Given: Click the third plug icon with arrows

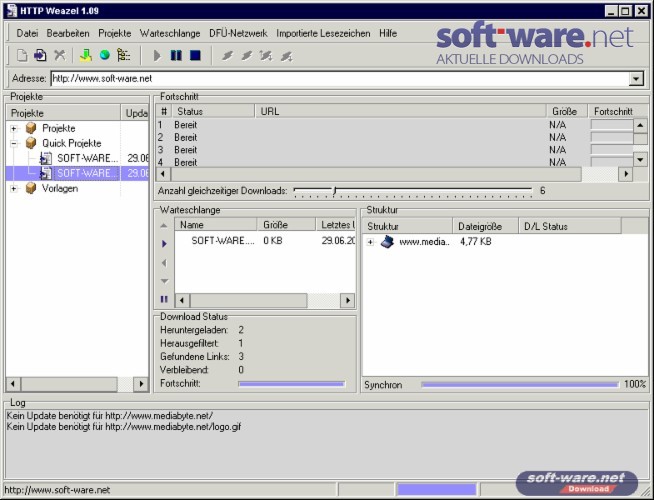Looking at the screenshot, I should (266, 55).
